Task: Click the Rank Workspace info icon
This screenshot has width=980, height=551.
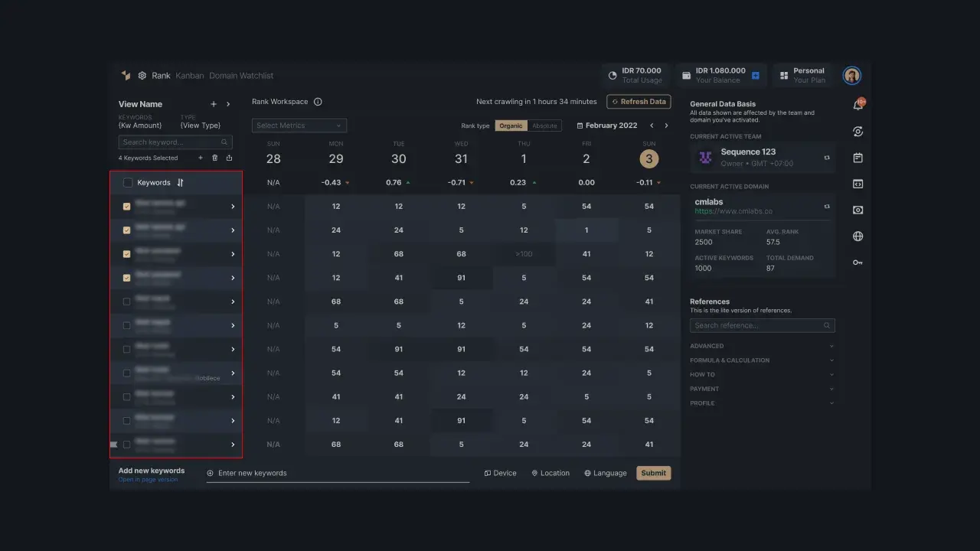Action: [318, 102]
